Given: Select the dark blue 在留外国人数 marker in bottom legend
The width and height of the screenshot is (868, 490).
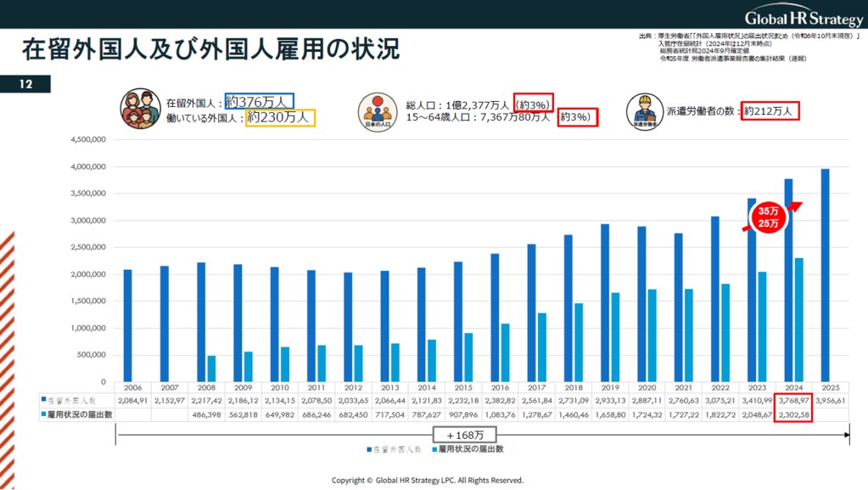Looking at the screenshot, I should [369, 448].
